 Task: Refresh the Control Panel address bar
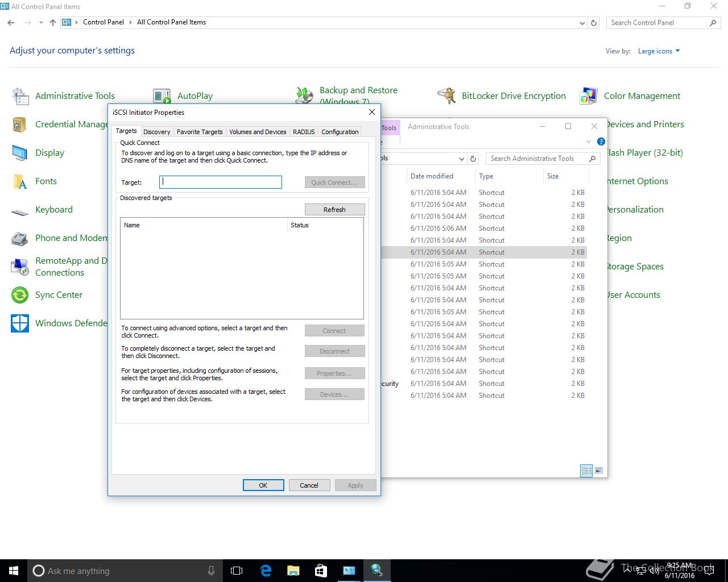click(594, 23)
